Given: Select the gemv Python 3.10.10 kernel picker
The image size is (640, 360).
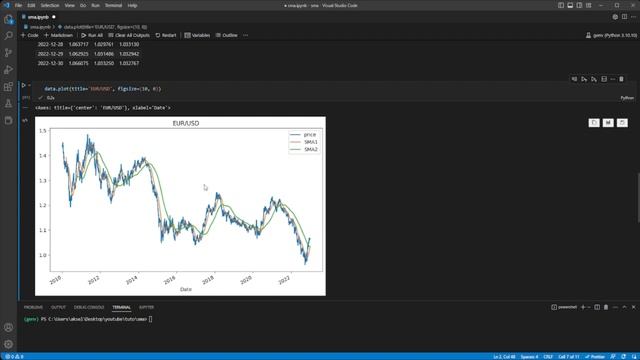Looking at the screenshot, I should pos(611,36).
